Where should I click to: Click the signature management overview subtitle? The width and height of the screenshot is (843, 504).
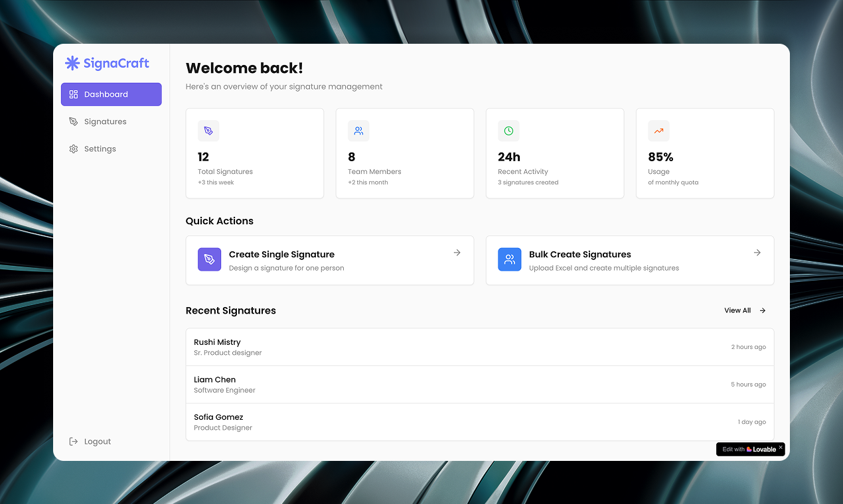coord(284,86)
